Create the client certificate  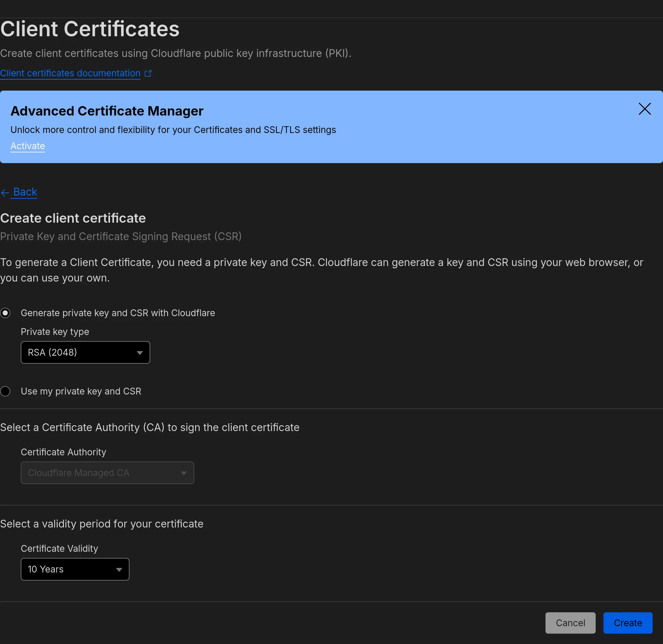[627, 623]
